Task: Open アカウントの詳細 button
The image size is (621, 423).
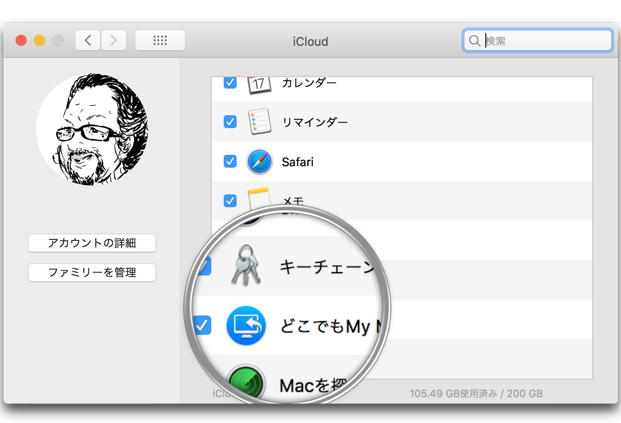Action: coord(92,243)
